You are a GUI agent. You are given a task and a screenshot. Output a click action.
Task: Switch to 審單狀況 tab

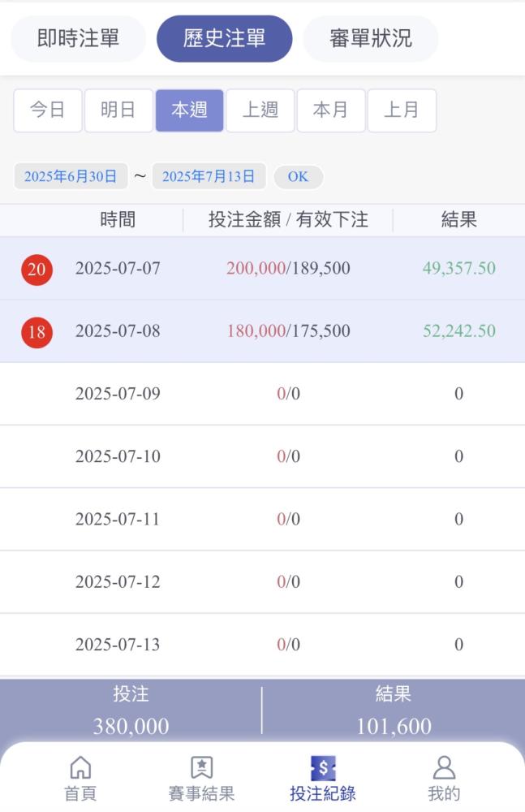click(x=371, y=38)
